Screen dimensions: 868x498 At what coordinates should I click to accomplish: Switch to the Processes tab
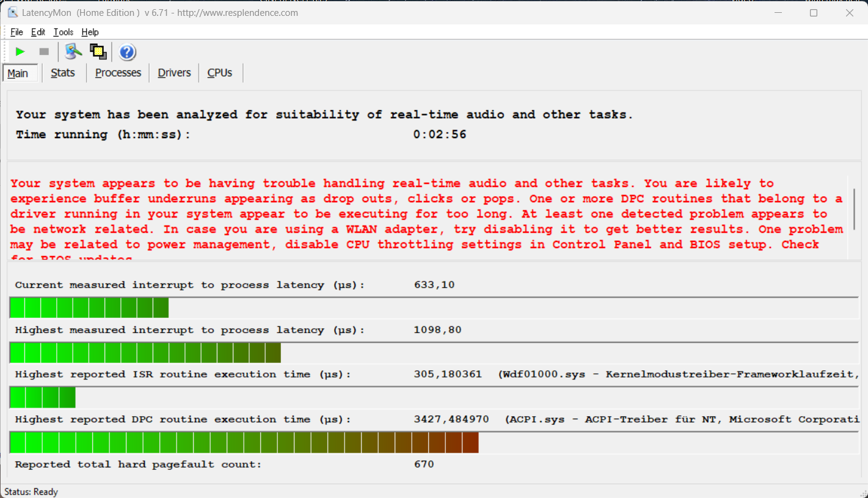[118, 73]
